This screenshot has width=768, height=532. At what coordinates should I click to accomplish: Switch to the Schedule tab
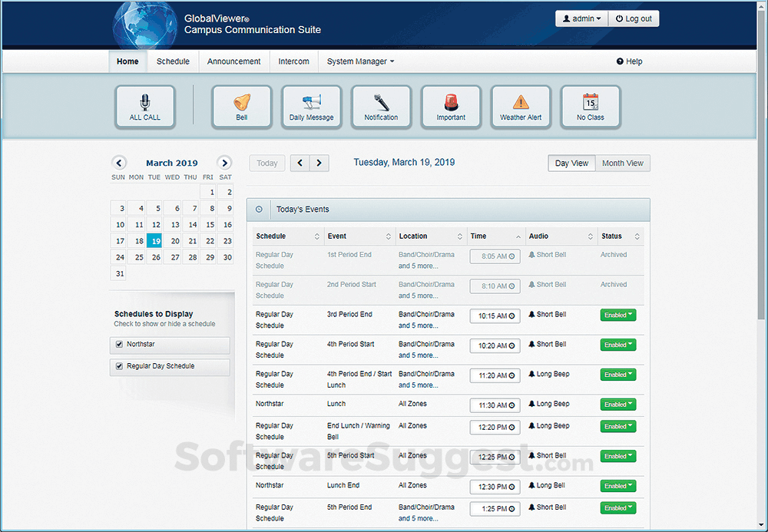173,61
